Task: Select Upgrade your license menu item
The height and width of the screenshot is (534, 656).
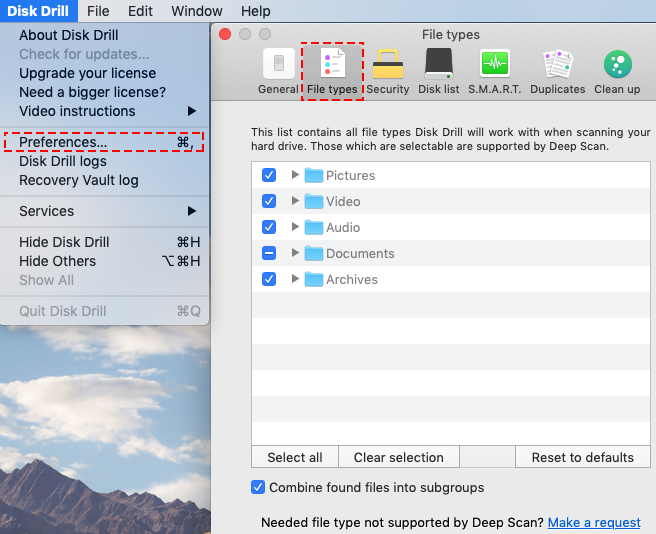Action: (x=105, y=73)
